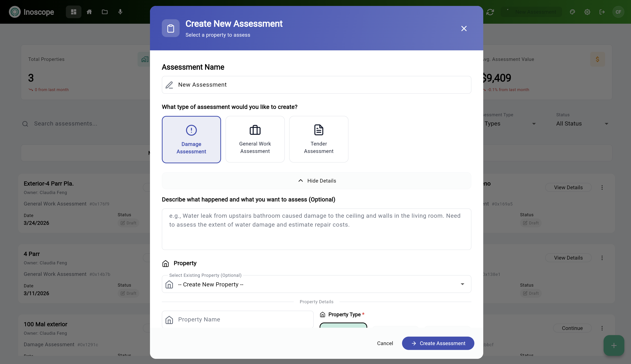Open settings via the gear icon
Viewport: 631px width, 364px height.
(x=587, y=12)
